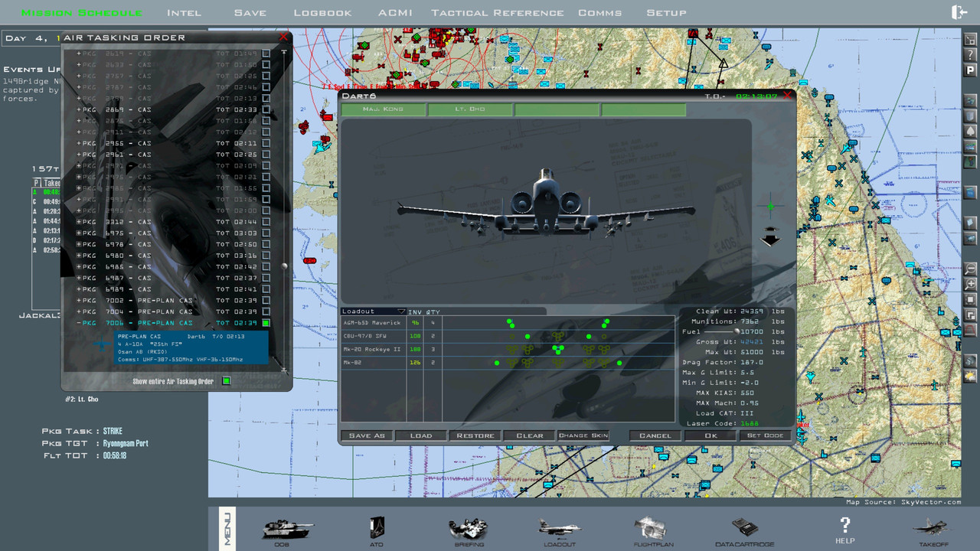
Task: Open the Setup menu
Action: pyautogui.click(x=666, y=13)
